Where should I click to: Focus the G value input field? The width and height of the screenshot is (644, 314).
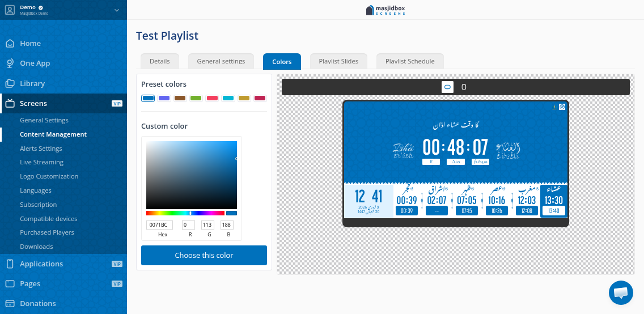(x=208, y=225)
